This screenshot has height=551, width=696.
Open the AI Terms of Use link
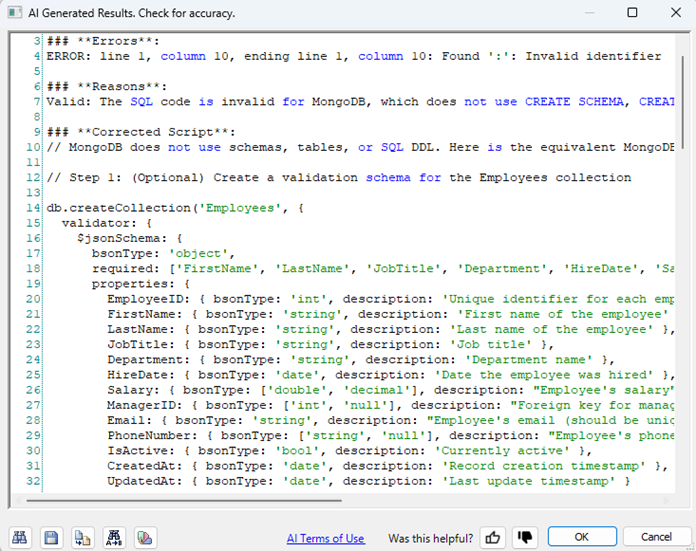(325, 538)
